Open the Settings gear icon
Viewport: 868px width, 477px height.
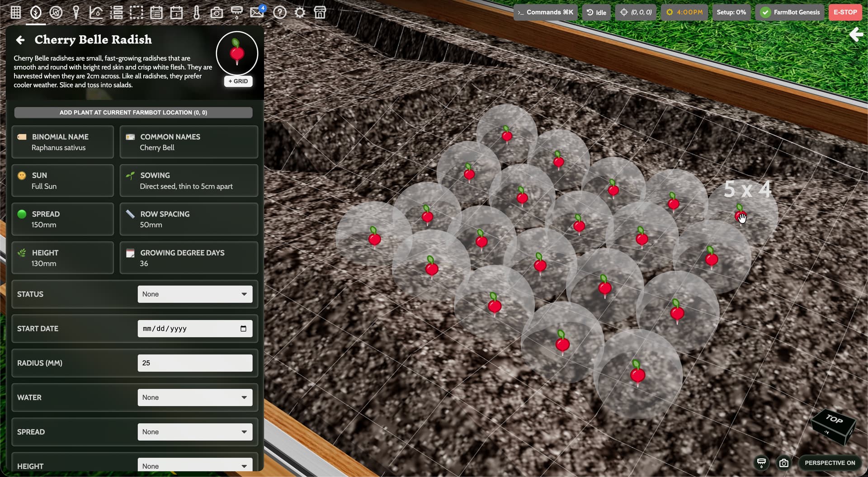(300, 12)
